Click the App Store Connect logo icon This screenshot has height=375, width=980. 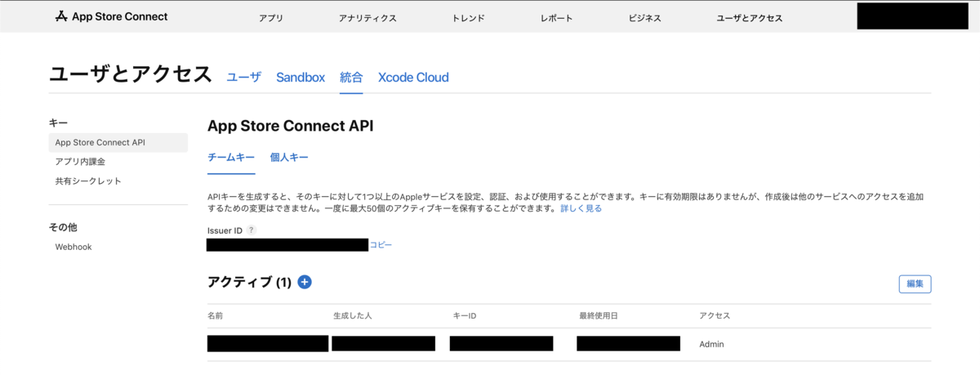coord(61,17)
